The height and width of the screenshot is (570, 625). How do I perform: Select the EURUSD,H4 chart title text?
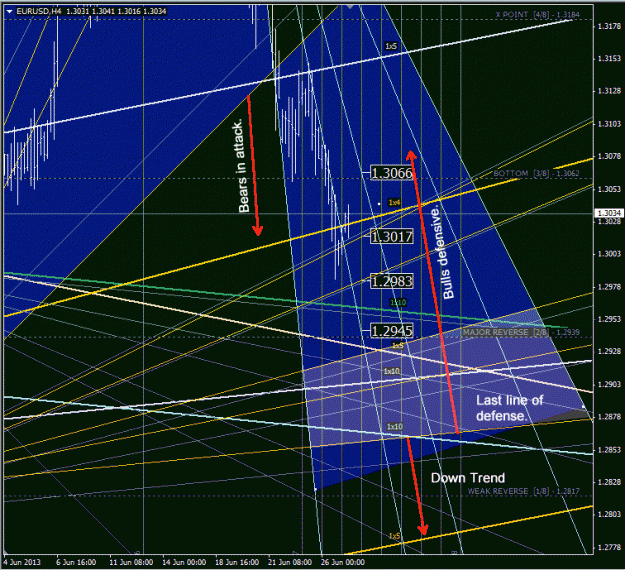[x=39, y=11]
